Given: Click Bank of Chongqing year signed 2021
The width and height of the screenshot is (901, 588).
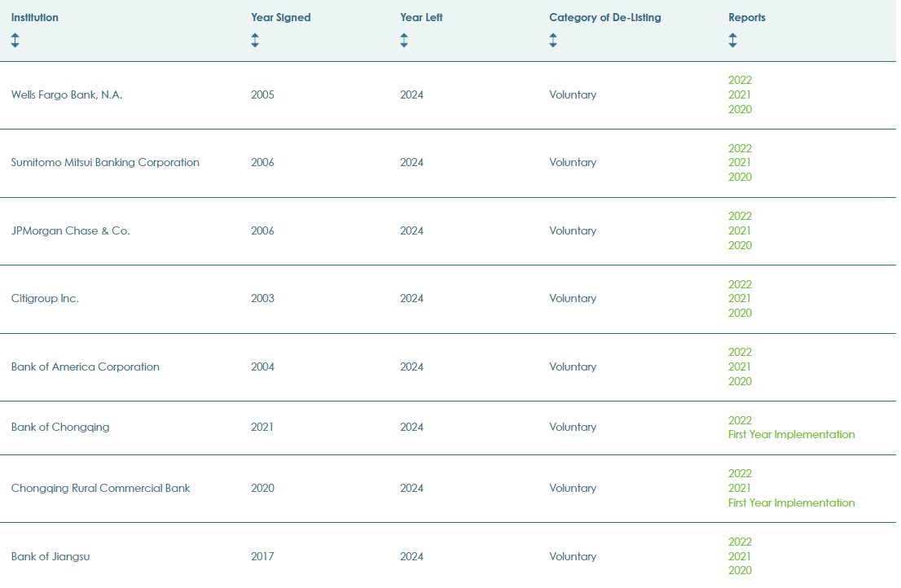Looking at the screenshot, I should 262,428.
